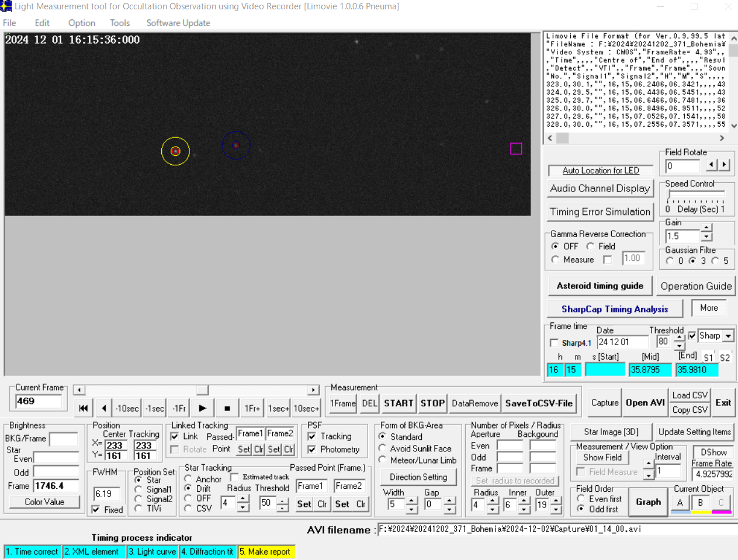This screenshot has height=560, width=738.
Task: Open the Sharp dropdown list
Action: pos(728,336)
